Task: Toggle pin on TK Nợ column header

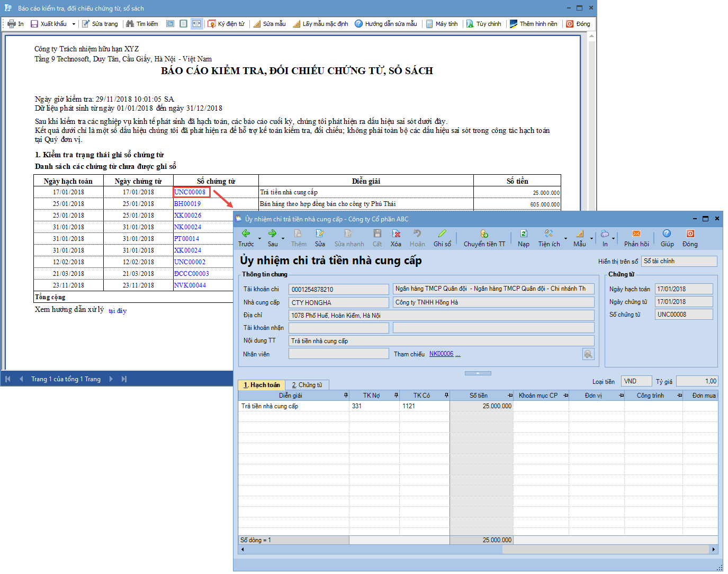Action: point(396,396)
